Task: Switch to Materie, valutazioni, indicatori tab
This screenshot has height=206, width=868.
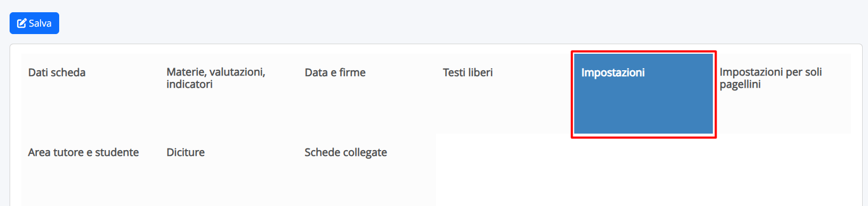Action: point(229,93)
